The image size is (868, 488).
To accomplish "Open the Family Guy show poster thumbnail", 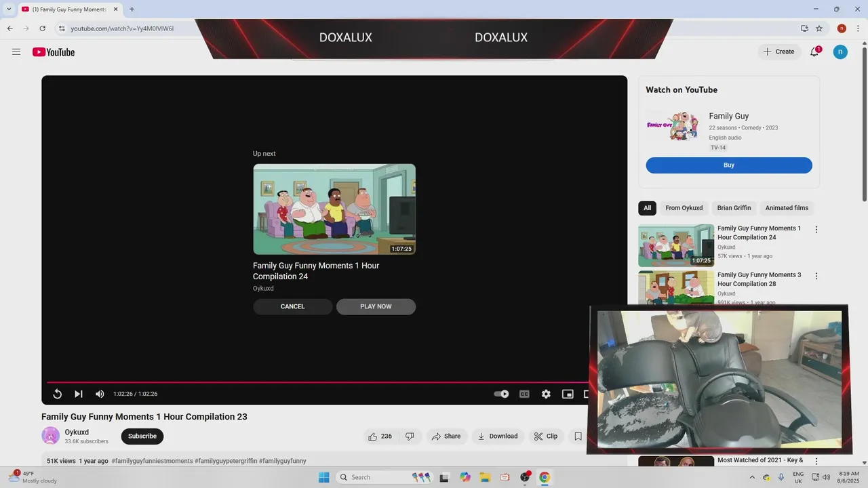I will point(672,126).
